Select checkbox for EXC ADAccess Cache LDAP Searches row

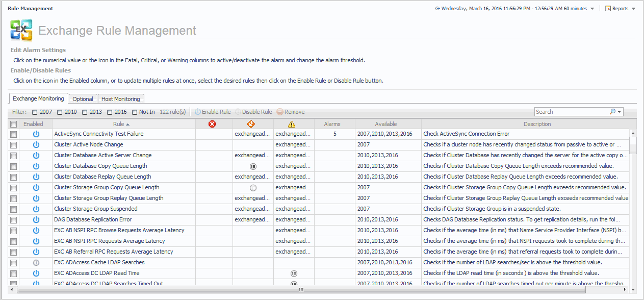(x=14, y=263)
